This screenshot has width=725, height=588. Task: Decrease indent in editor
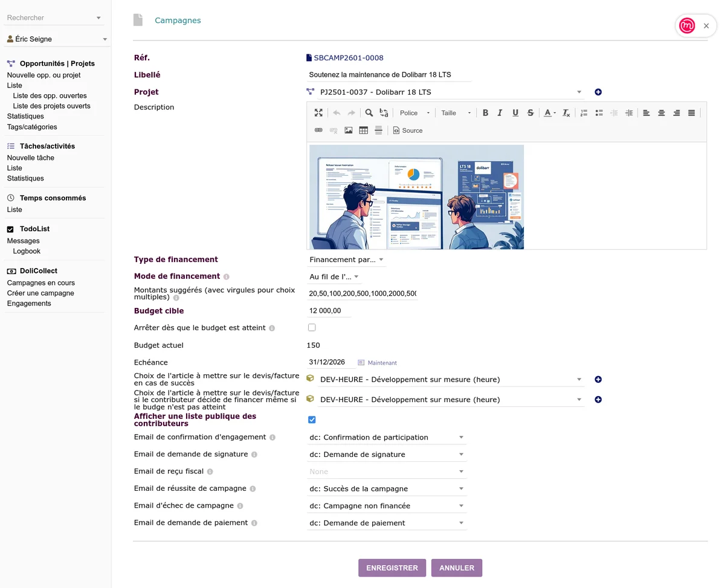pos(614,113)
